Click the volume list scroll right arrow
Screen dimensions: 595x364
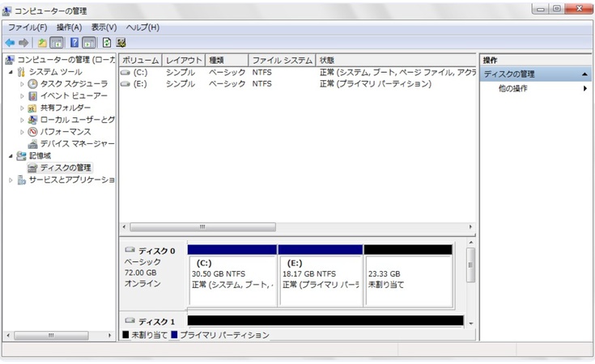(470, 227)
